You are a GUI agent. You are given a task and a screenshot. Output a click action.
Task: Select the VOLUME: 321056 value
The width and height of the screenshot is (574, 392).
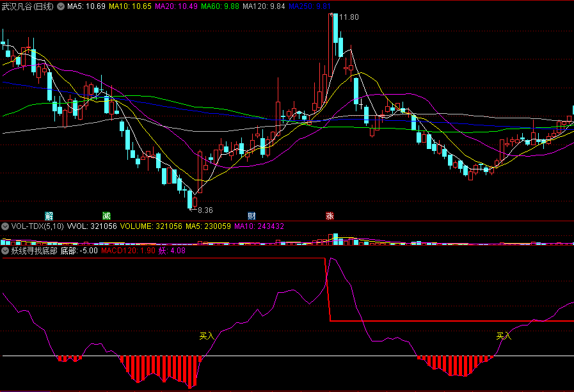click(151, 226)
